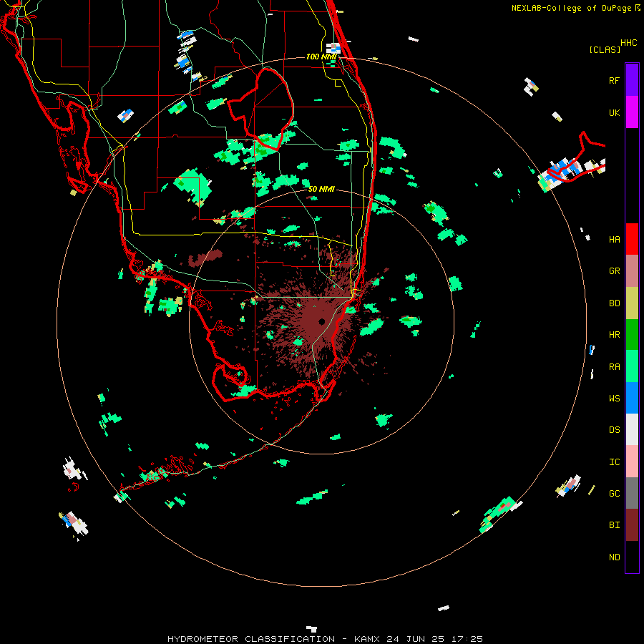Click the 50 NMI range ring label
644x644 pixels.
(321, 189)
